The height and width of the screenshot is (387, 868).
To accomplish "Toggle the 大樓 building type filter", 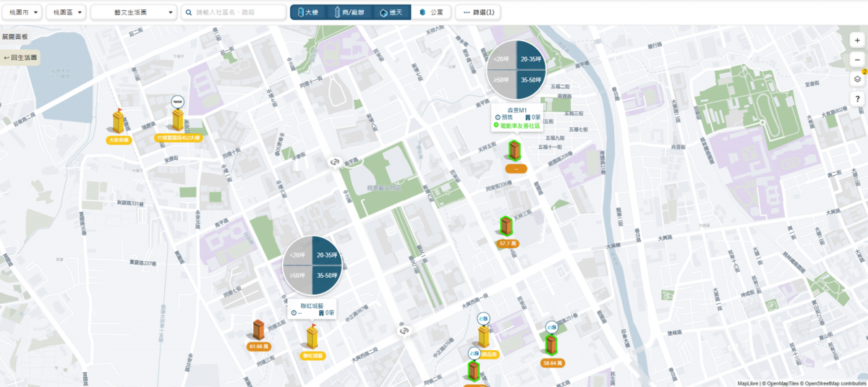I will click(x=309, y=12).
